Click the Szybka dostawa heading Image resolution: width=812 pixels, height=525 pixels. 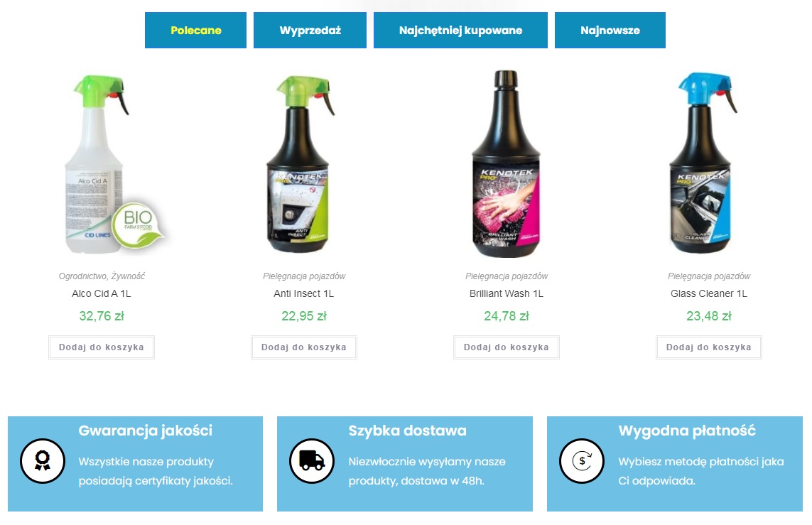(408, 431)
